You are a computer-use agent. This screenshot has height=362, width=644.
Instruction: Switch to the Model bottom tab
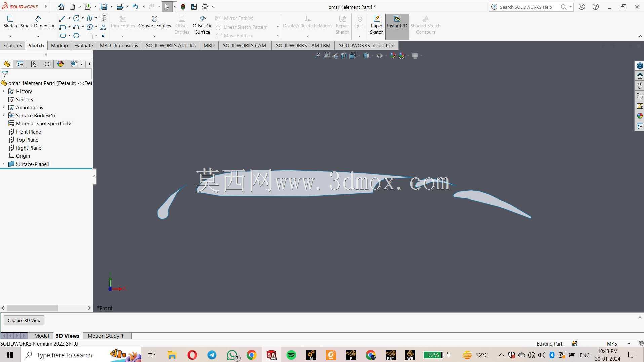(x=41, y=336)
